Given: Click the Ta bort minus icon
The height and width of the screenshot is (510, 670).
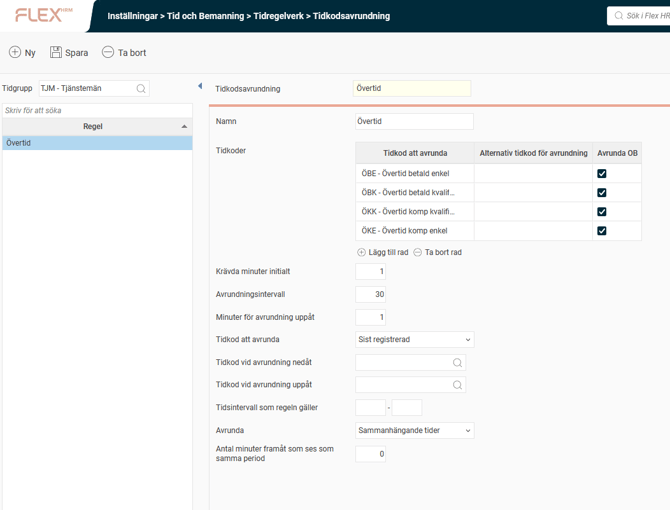Looking at the screenshot, I should click(108, 52).
